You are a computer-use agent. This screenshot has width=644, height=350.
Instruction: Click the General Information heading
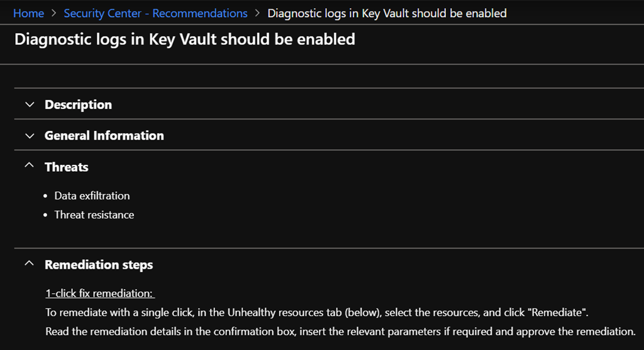pyautogui.click(x=104, y=135)
